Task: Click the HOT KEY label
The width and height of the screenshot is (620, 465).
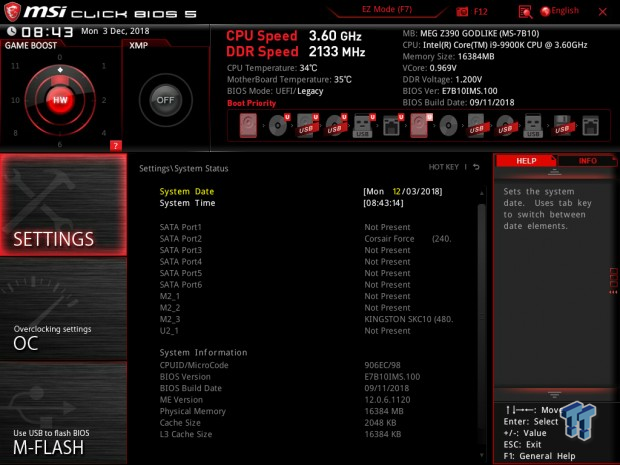Action: point(444,167)
